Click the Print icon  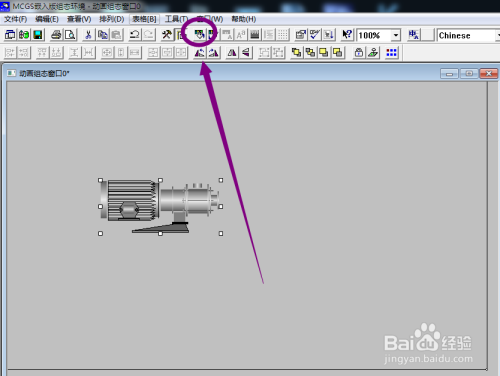click(x=56, y=34)
